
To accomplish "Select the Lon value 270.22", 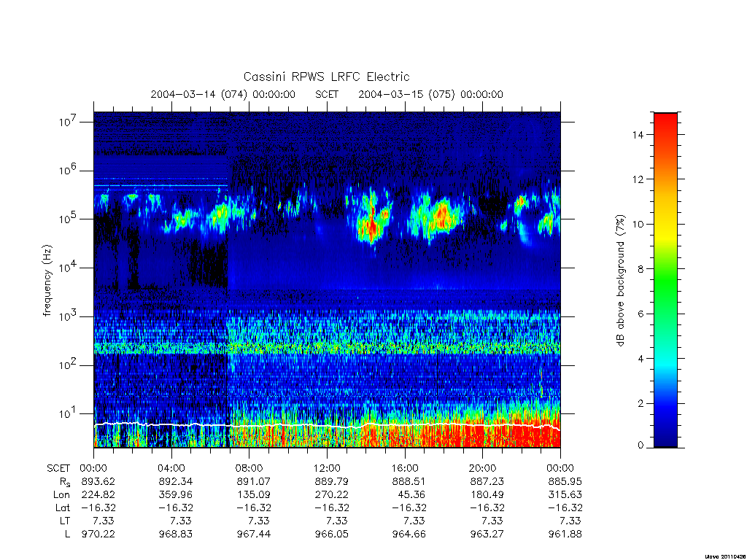I will point(332,495).
